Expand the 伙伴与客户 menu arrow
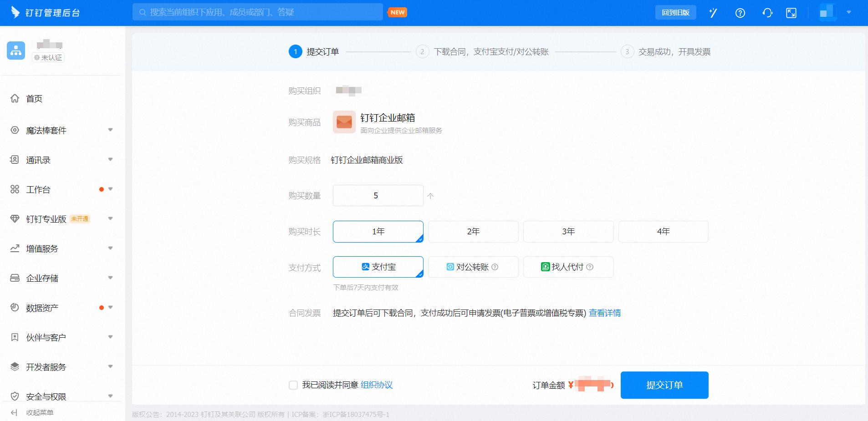The image size is (868, 421). point(110,337)
